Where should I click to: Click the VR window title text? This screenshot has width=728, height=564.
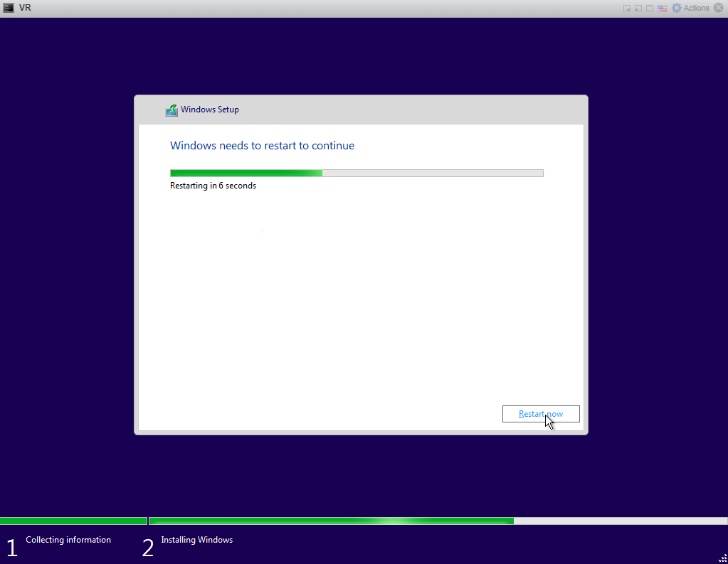(25, 8)
